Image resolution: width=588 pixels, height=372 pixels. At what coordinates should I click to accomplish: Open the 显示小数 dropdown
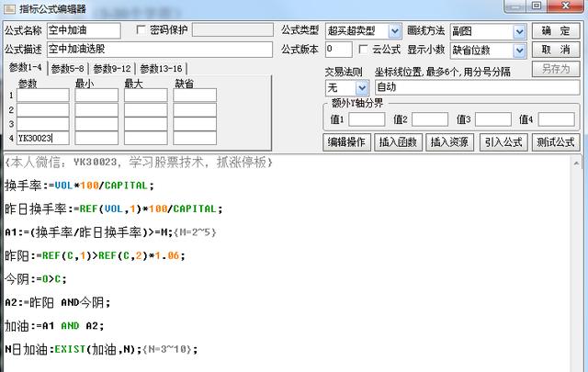519,50
